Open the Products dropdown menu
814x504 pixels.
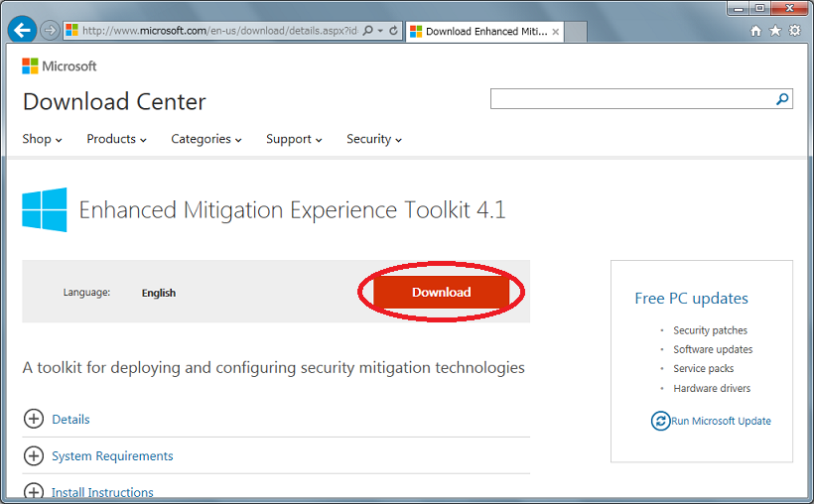coord(116,139)
